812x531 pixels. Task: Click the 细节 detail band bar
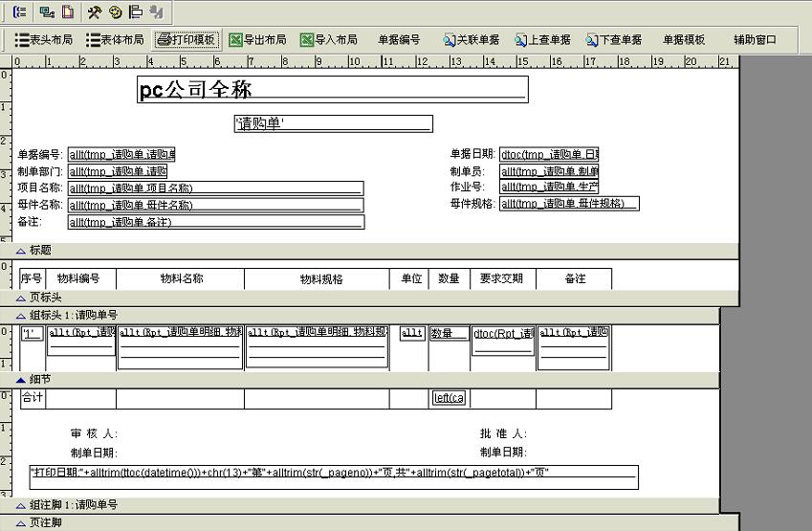click(x=38, y=380)
